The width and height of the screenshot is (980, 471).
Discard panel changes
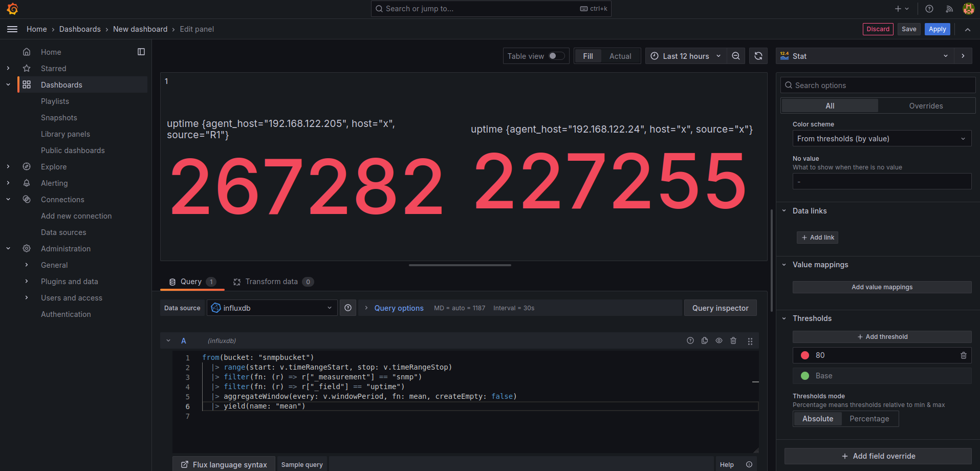point(878,29)
